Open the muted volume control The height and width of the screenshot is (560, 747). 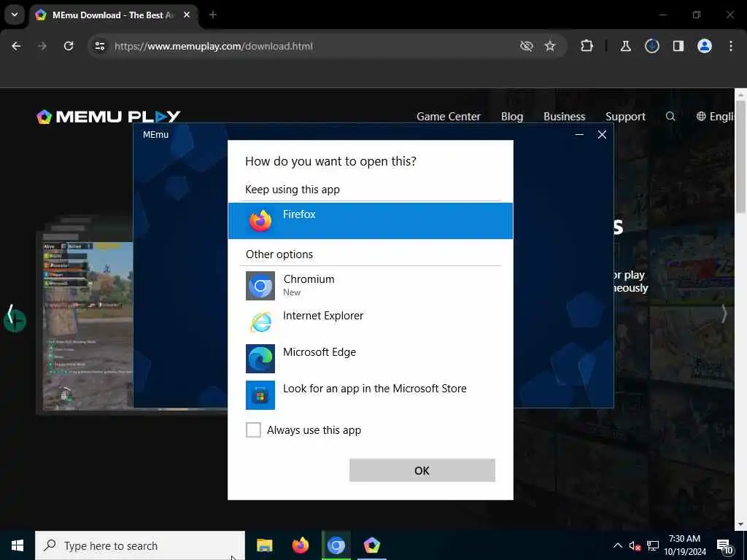[635, 546]
